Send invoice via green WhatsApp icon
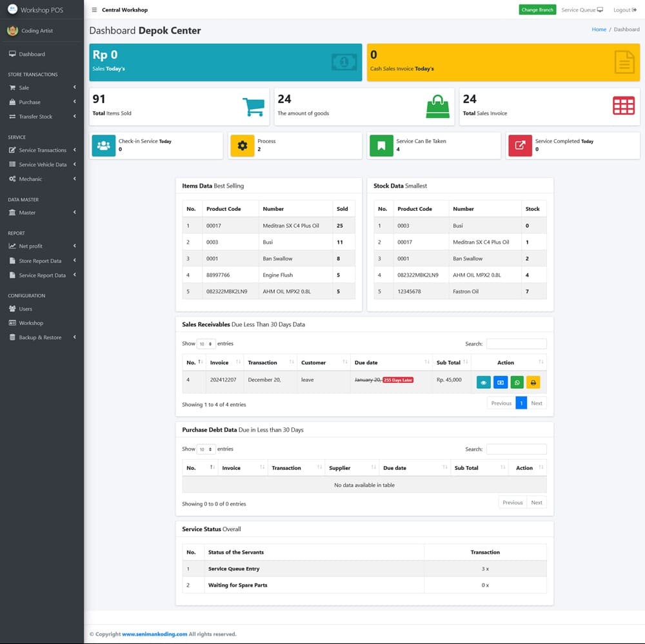The image size is (645, 644). click(x=517, y=382)
